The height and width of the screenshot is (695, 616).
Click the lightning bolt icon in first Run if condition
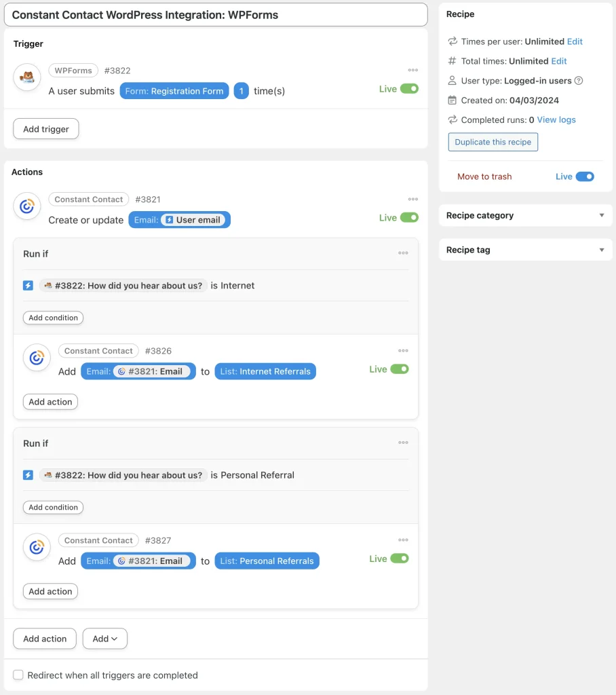click(x=28, y=285)
